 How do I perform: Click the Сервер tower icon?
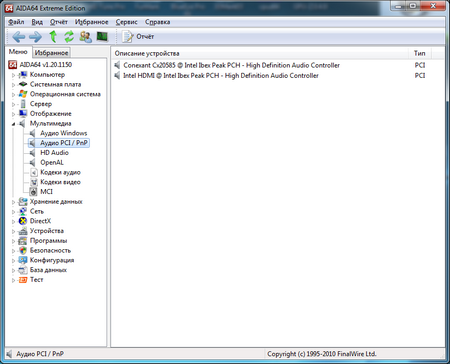tap(23, 104)
